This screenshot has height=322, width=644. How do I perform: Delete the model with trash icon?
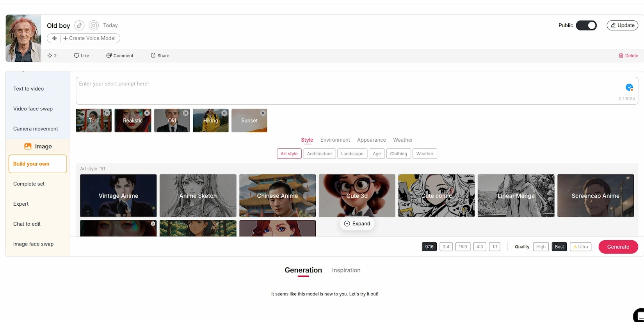click(628, 56)
